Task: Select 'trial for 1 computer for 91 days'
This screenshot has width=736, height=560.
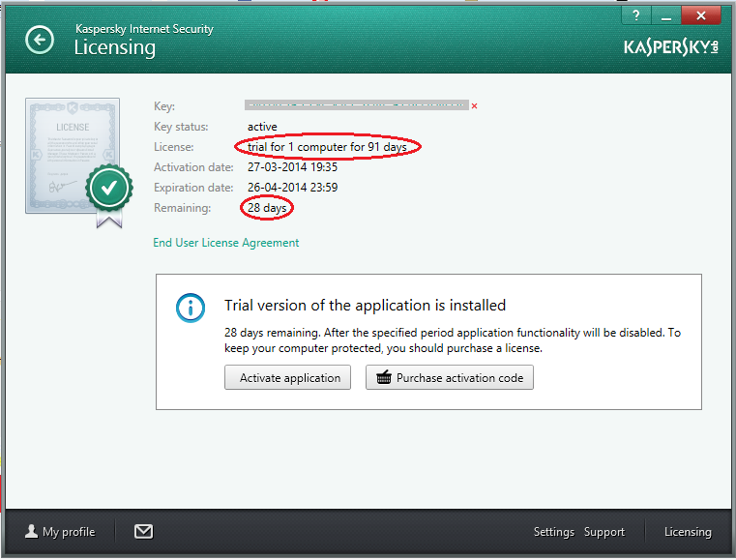Action: point(327,147)
